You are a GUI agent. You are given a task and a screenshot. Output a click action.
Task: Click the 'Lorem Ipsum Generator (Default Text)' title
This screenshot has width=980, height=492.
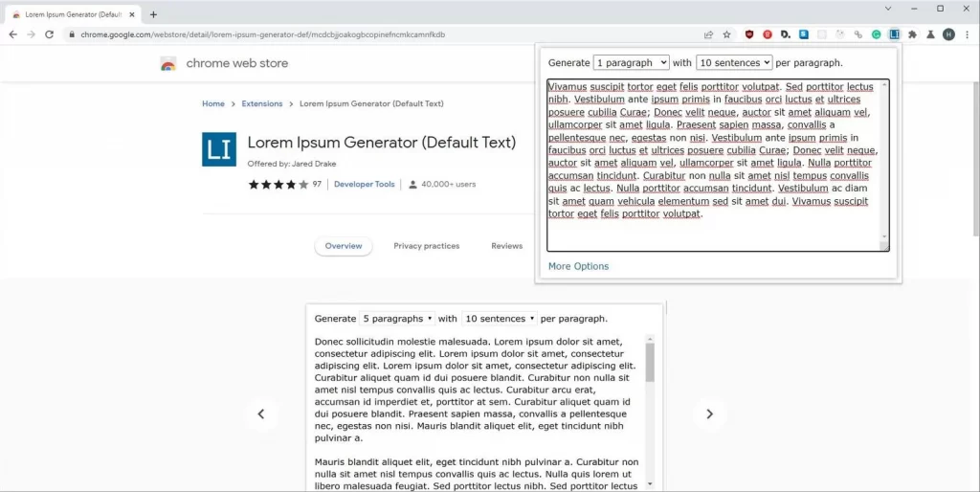[382, 143]
